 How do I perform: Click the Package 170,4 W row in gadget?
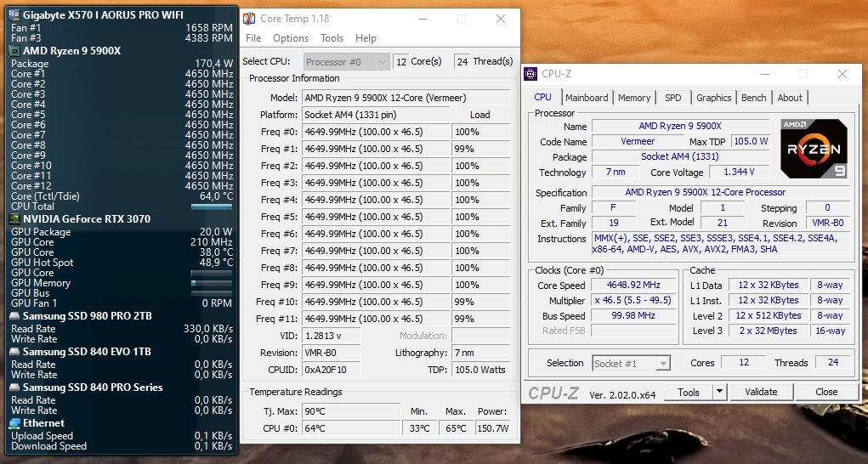122,64
